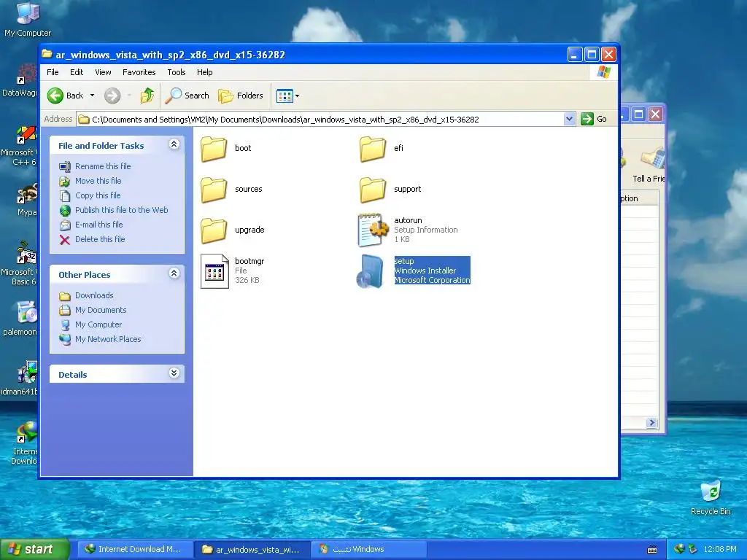Select the bootmgr file icon

point(214,271)
